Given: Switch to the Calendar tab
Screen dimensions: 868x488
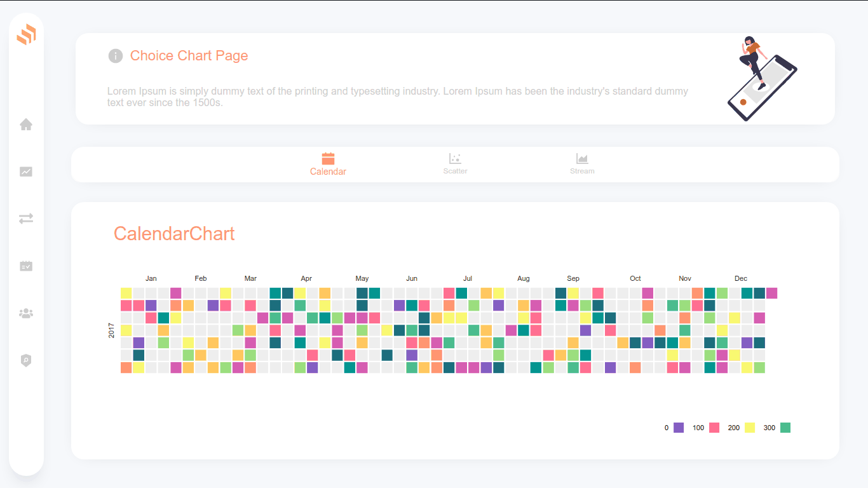Looking at the screenshot, I should pos(328,165).
